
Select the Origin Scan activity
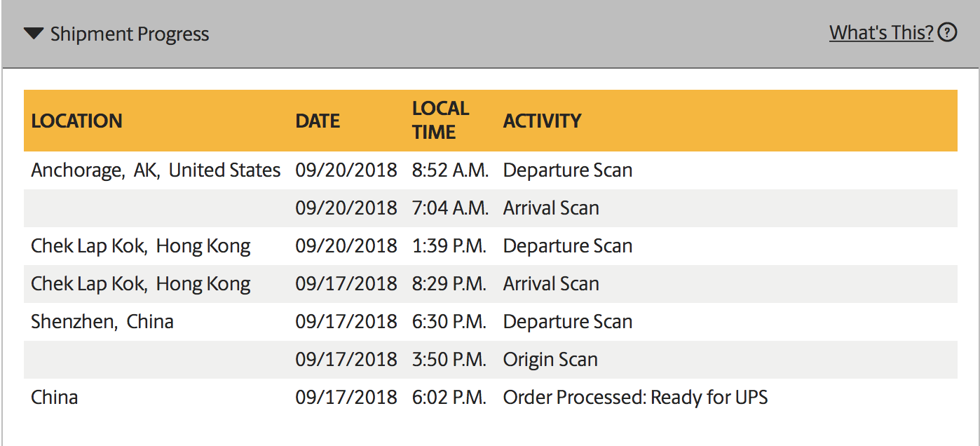point(550,360)
